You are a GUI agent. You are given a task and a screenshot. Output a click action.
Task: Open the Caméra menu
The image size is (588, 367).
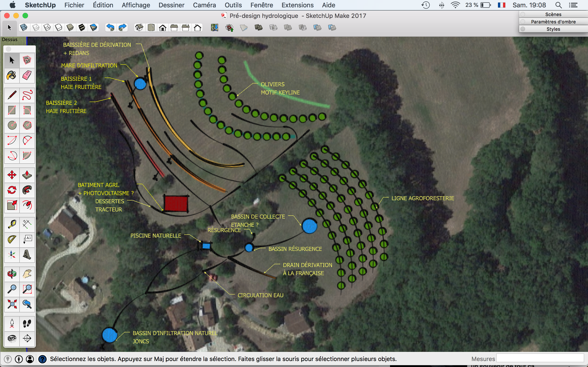204,5
